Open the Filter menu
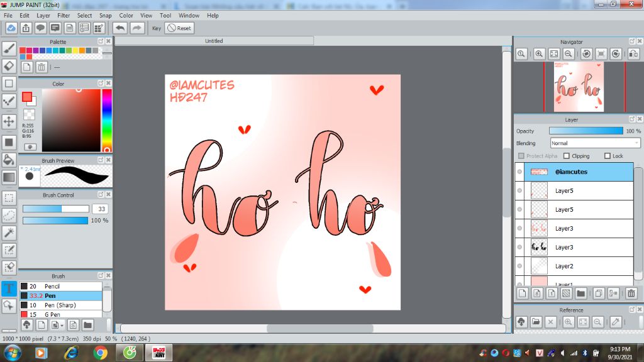Viewport: 644px width, 362px height. pyautogui.click(x=64, y=16)
